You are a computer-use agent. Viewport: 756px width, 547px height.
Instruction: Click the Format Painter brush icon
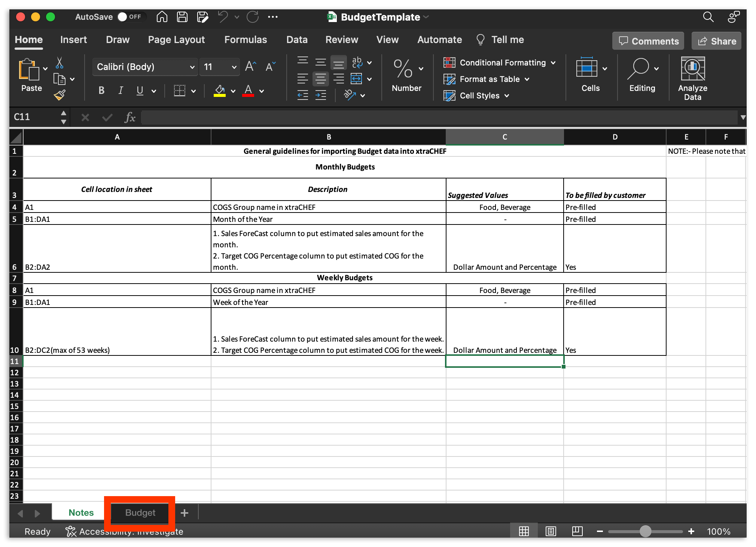click(x=60, y=95)
